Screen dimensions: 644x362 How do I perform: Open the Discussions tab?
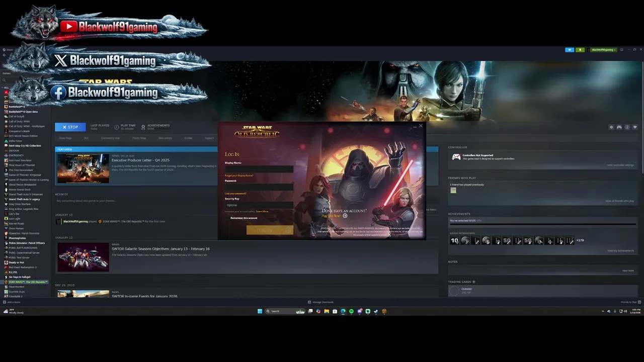click(x=165, y=138)
